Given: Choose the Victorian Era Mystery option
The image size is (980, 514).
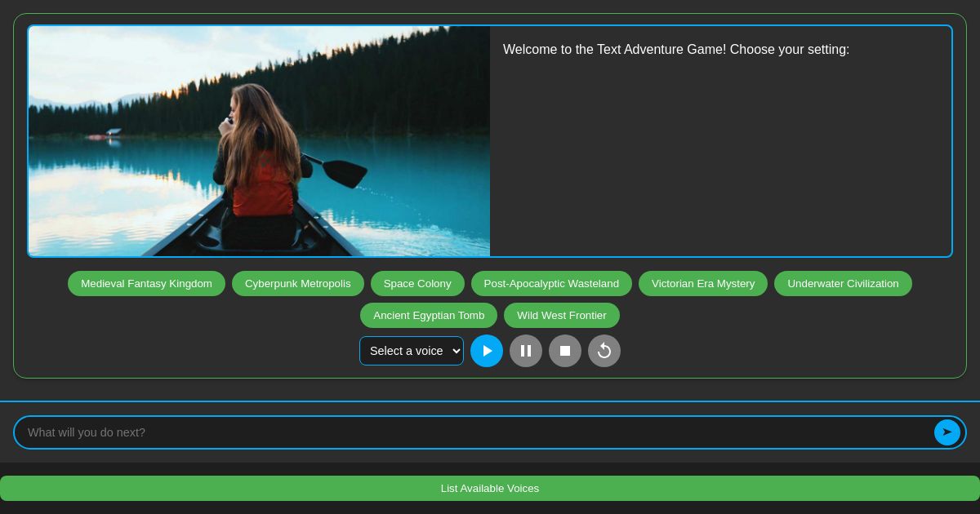Looking at the screenshot, I should coord(703,283).
